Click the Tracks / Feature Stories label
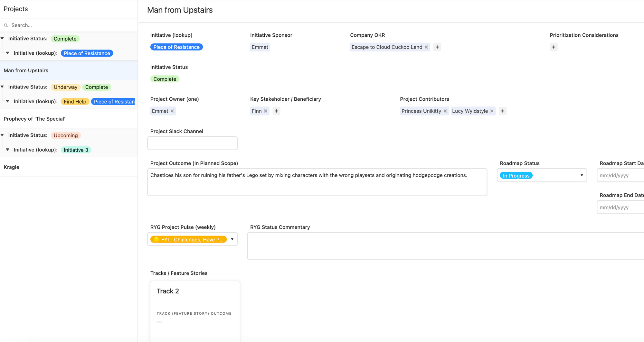The image size is (644, 342). (179, 273)
